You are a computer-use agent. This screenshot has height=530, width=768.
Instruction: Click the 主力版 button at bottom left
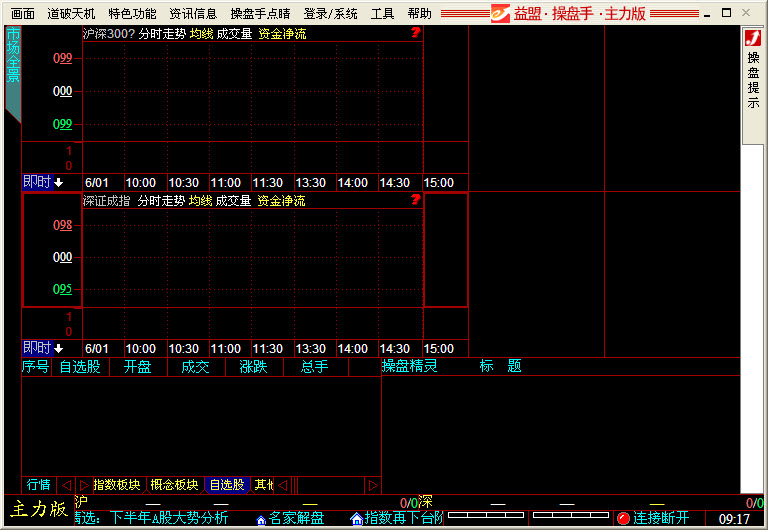pos(39,509)
